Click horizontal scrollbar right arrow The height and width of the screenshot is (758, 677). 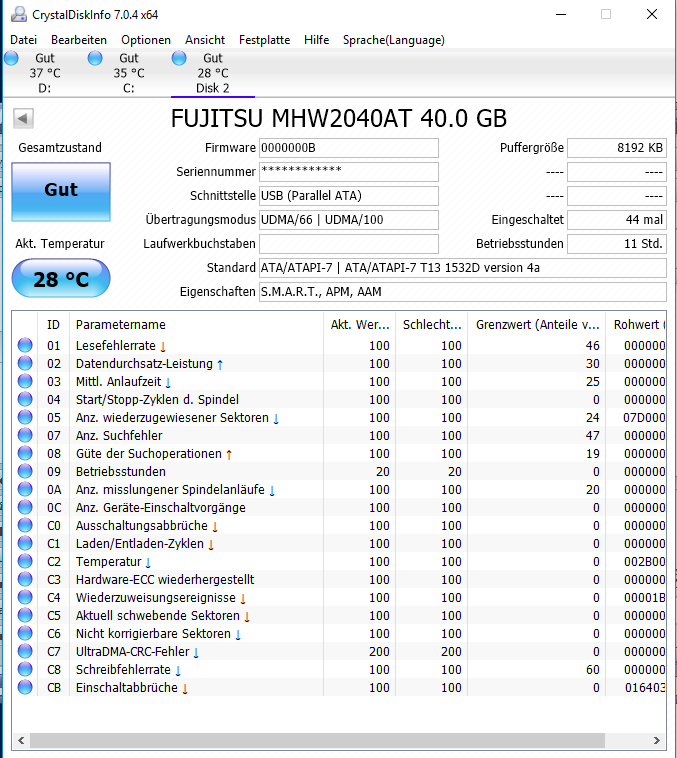point(657,740)
